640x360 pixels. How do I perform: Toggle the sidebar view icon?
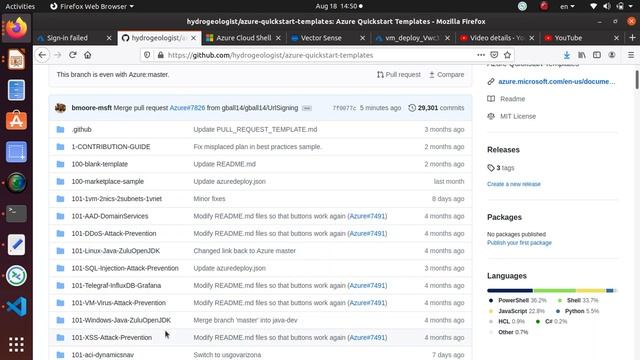coord(597,55)
